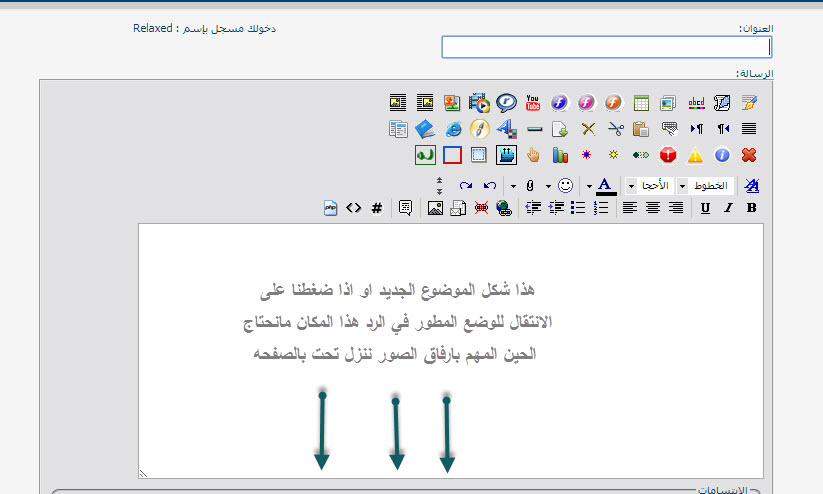
Task: Click the Windows Media video icon
Action: point(479,103)
